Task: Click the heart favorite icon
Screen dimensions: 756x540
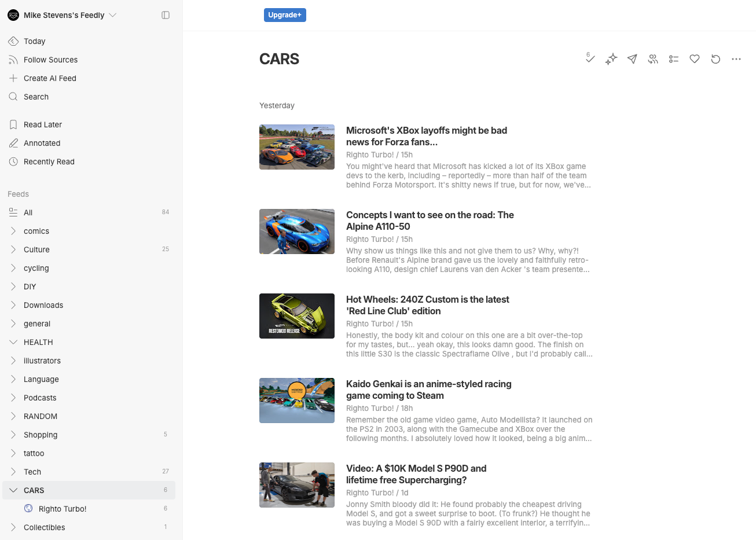Action: 695,59
